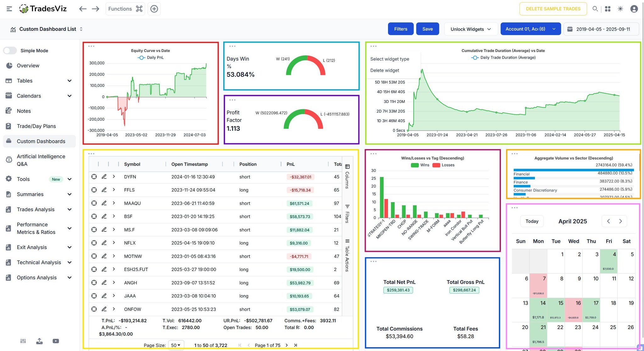The height and width of the screenshot is (351, 644).
Task: Open the Page Size 50 dropdown
Action: [x=176, y=345]
